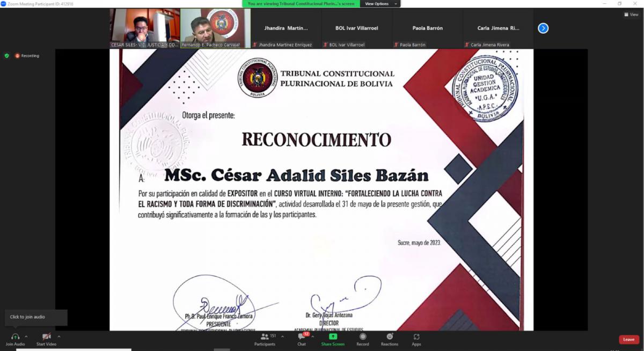644x351 pixels.
Task: Turn on camera with Start Video
Action: tap(46, 337)
